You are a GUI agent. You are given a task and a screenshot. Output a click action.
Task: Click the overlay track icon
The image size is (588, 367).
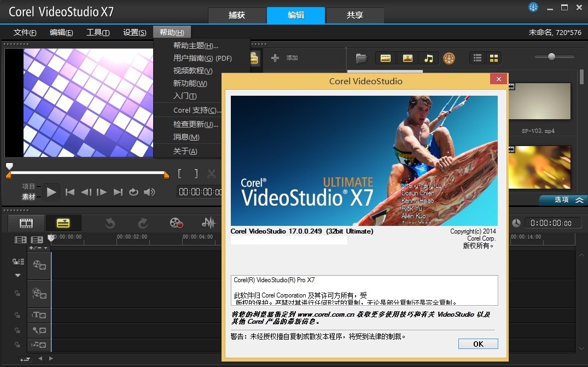click(x=39, y=294)
